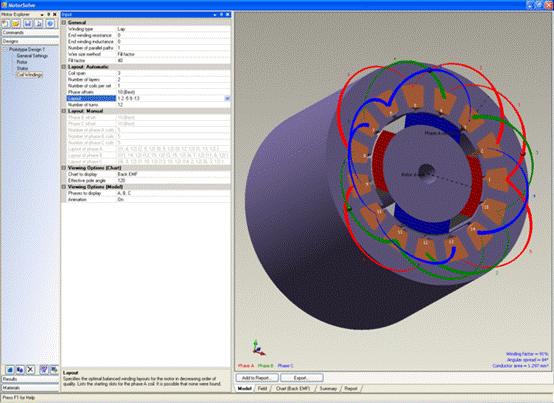Collapse the Viewing Options (Model) section

(64, 187)
